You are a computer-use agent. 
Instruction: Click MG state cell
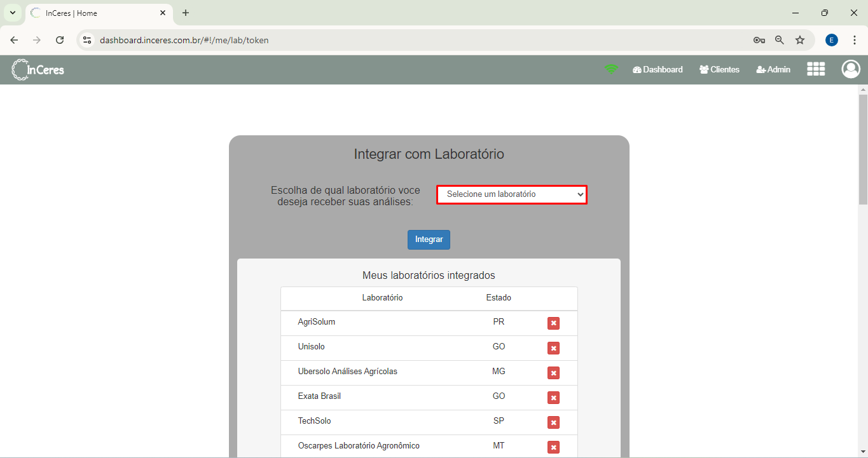pos(499,372)
